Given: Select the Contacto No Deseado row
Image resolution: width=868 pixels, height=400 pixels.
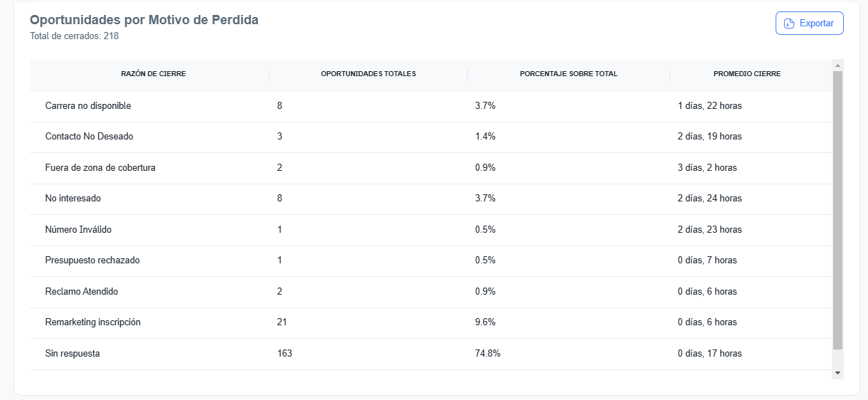Looking at the screenshot, I should point(89,137).
